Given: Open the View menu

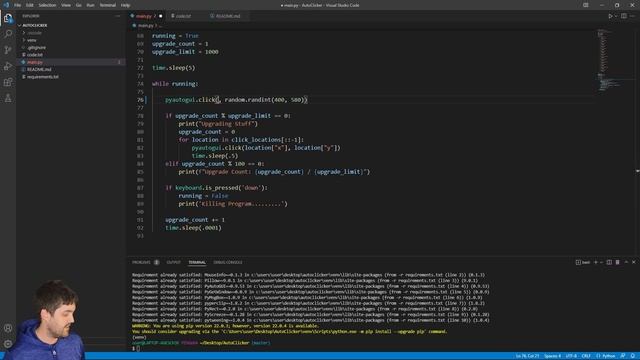Looking at the screenshot, I should click(66, 5).
